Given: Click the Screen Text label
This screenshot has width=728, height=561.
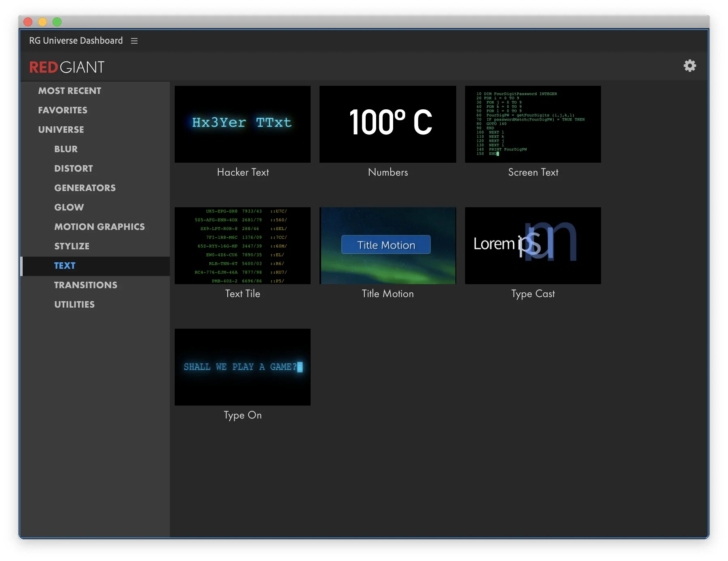Looking at the screenshot, I should pos(533,172).
